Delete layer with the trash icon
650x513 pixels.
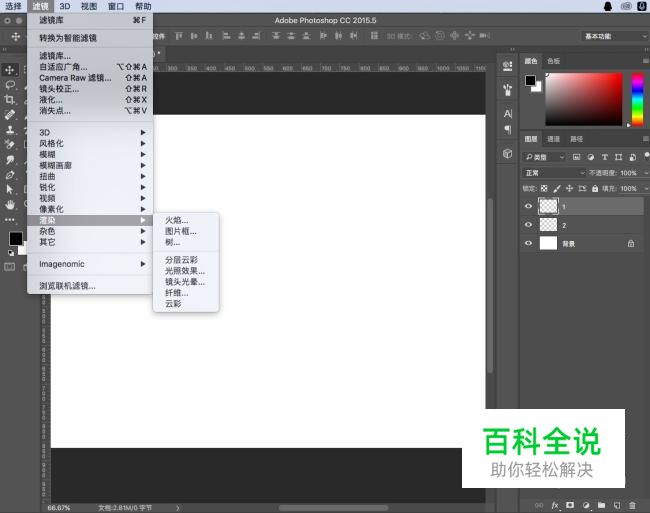pos(632,505)
